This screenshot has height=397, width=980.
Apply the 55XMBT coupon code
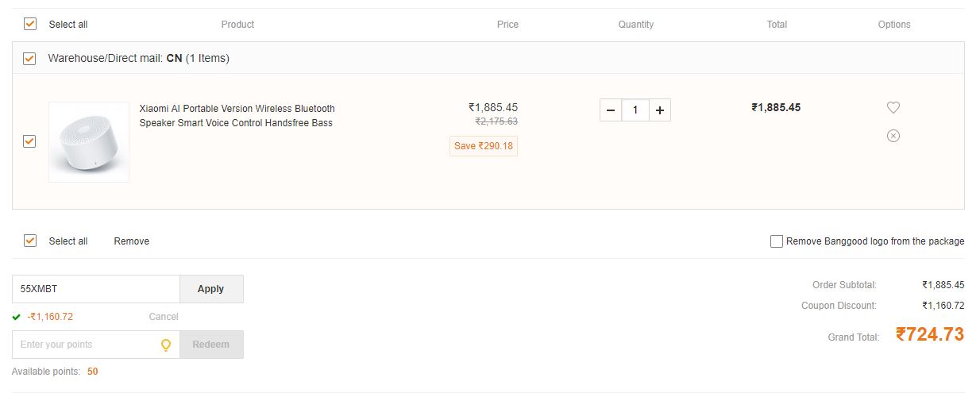click(x=210, y=289)
